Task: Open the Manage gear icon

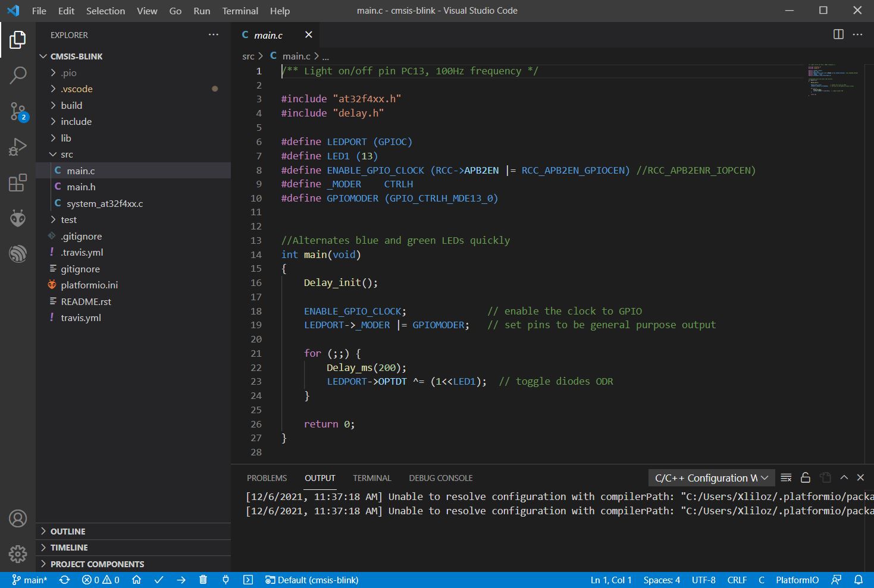Action: click(18, 554)
